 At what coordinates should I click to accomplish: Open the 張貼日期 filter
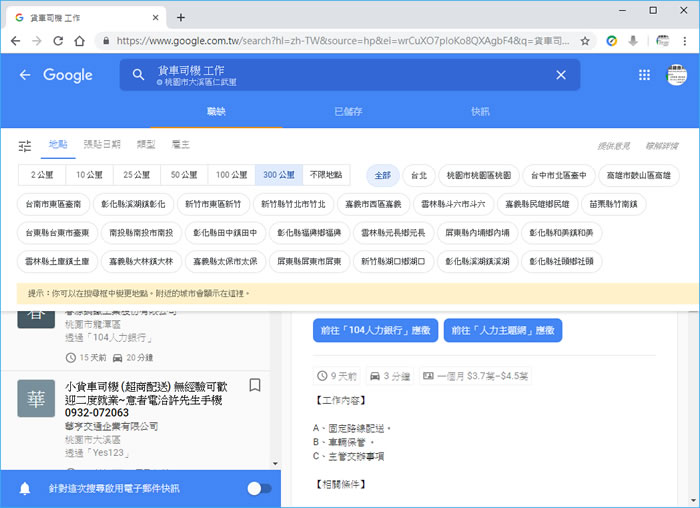point(101,145)
